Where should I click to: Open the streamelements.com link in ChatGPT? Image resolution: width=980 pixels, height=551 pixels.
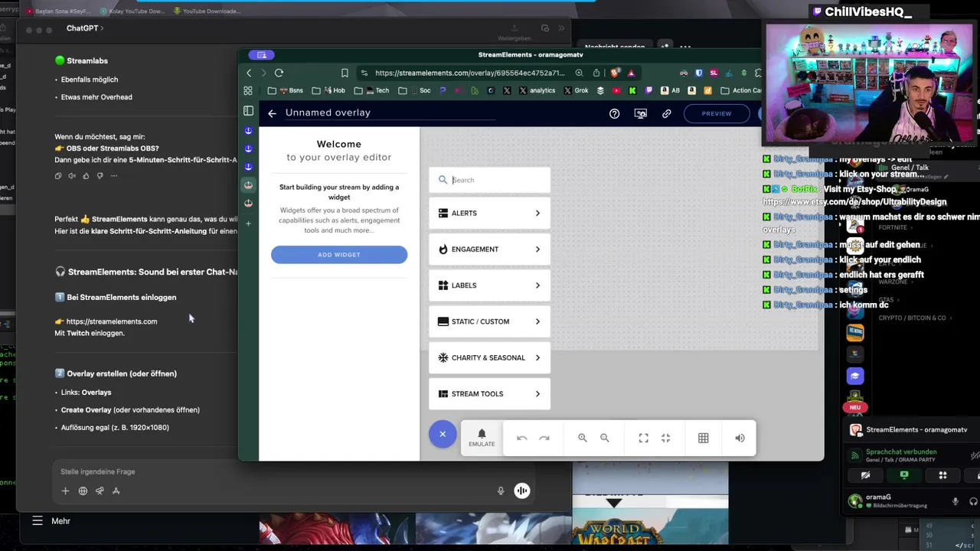coord(112,321)
